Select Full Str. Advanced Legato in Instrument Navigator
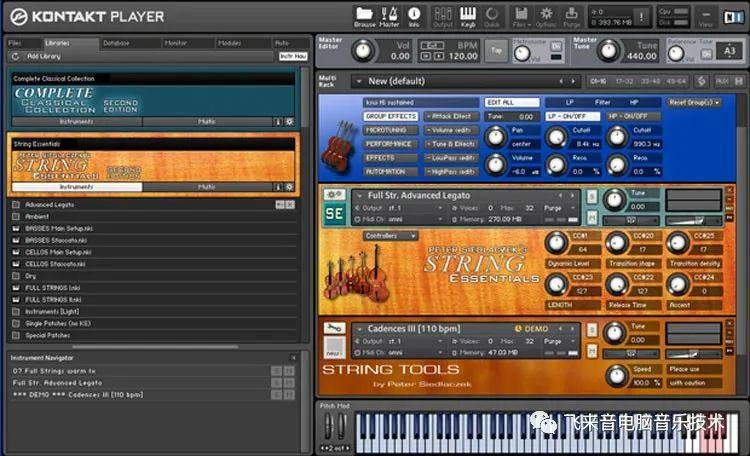Image resolution: width=750 pixels, height=456 pixels. (57, 383)
